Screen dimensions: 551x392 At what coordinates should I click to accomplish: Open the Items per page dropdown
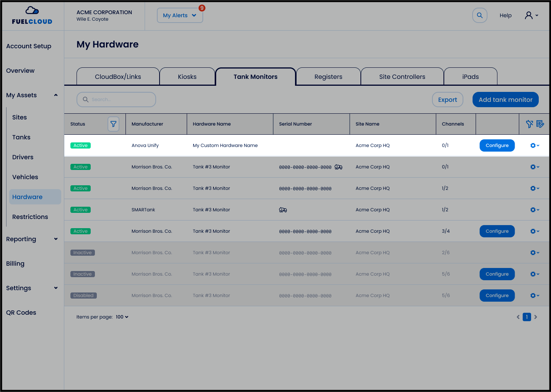[x=122, y=317]
